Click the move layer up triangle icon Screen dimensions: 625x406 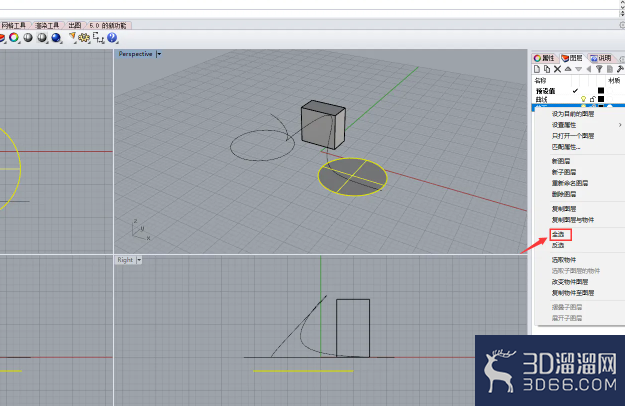568,69
